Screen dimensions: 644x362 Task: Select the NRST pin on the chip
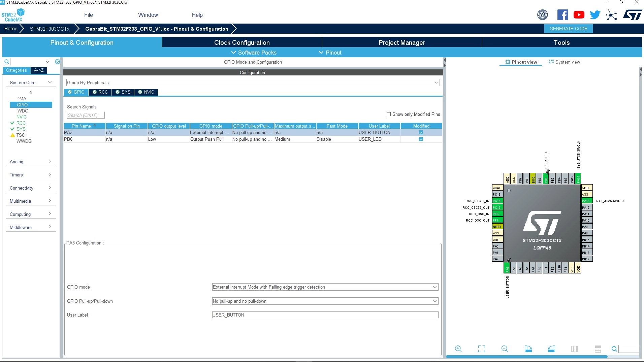(497, 227)
